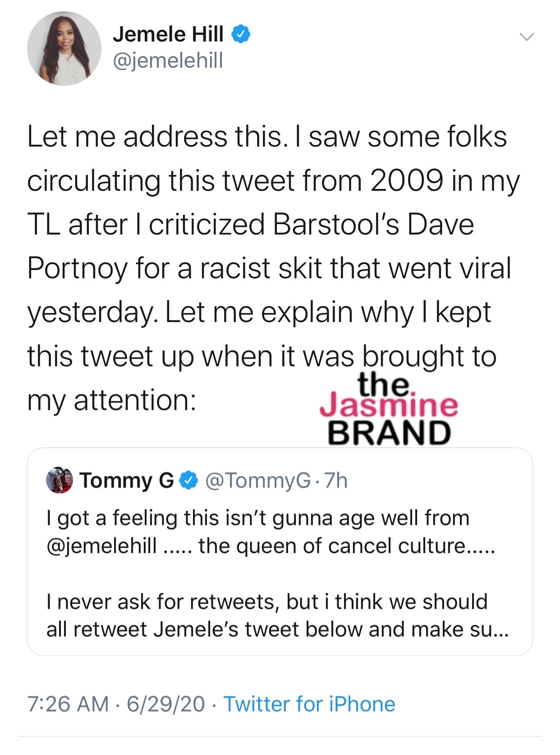Click the blue verified badge beside Jemele Hill
Screen dimensions: 560x755
(241, 34)
